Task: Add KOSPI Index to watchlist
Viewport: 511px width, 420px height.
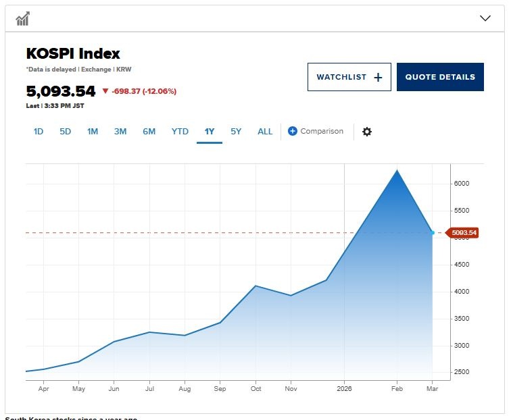Action: coord(349,77)
